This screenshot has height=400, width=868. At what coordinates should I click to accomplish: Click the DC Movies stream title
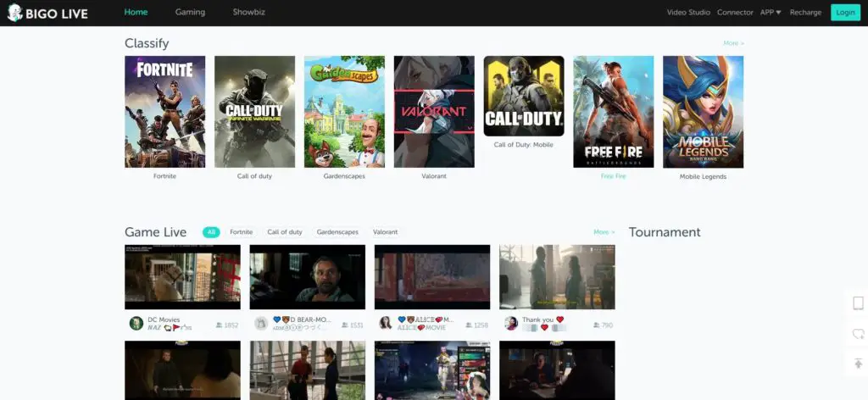pyautogui.click(x=164, y=319)
